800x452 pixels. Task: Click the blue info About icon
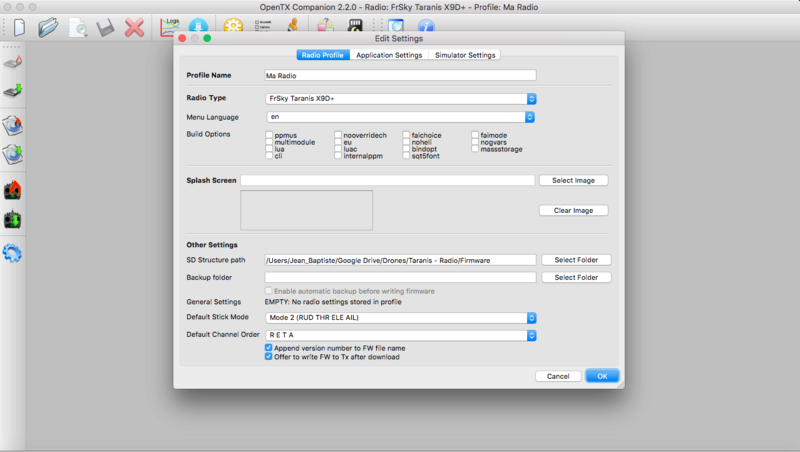click(x=426, y=26)
